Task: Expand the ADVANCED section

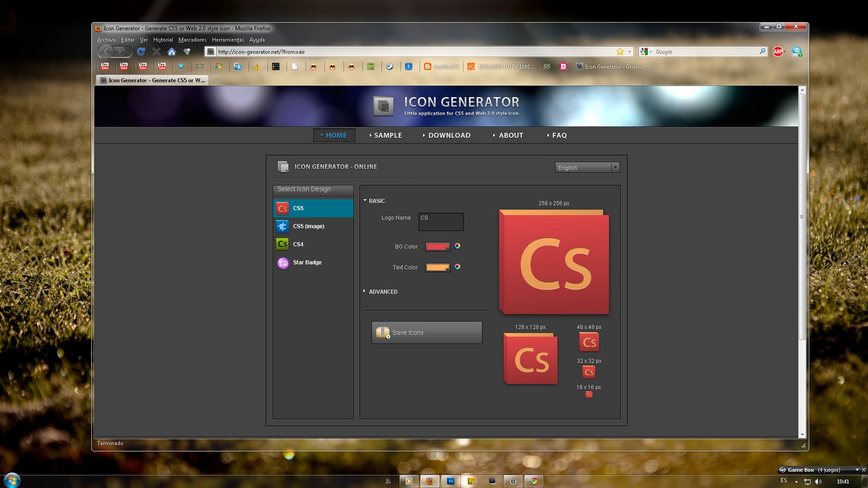Action: tap(380, 292)
